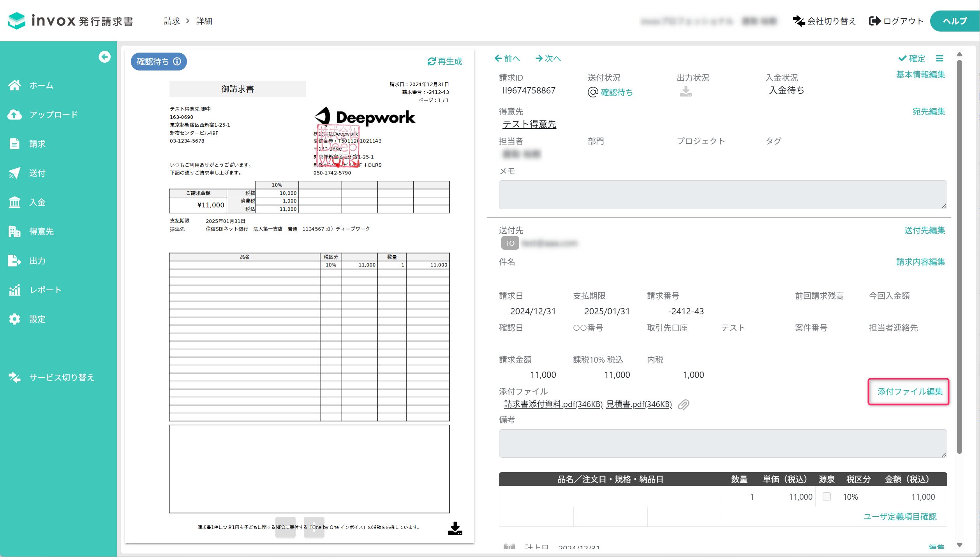The image size is (980, 557).
Task: Click the 御請求書 title in the preview
Action: (x=237, y=89)
